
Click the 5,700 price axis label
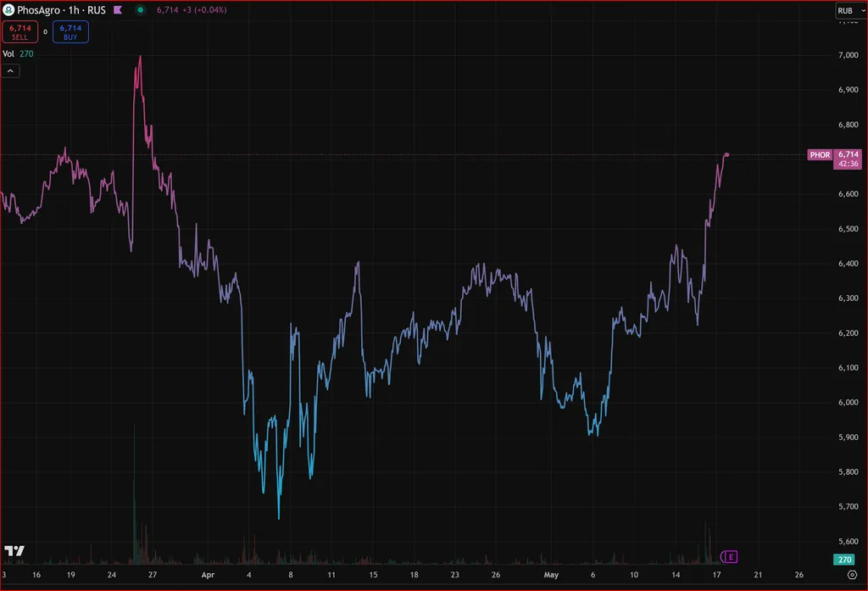[x=848, y=506]
